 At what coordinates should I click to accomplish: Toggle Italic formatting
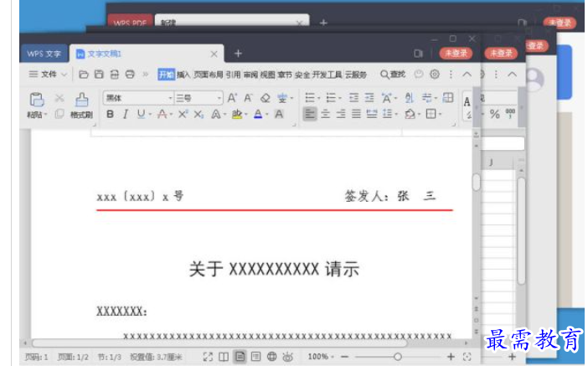point(126,114)
